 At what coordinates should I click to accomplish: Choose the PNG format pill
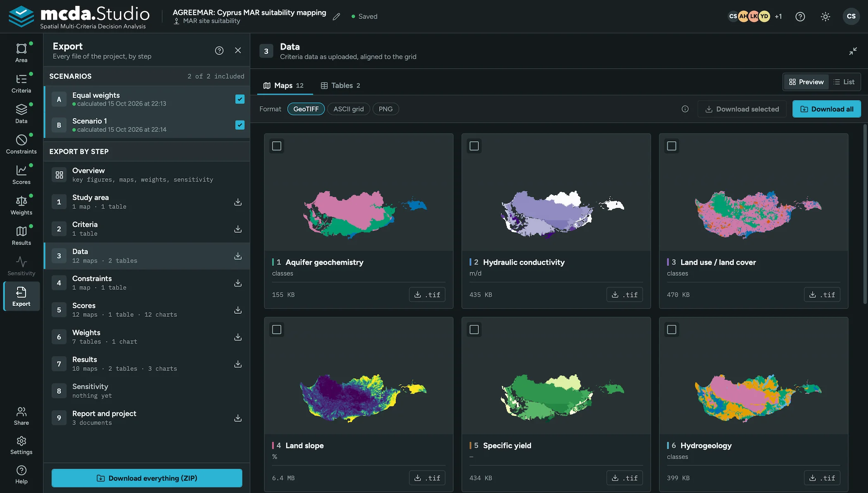coord(385,109)
